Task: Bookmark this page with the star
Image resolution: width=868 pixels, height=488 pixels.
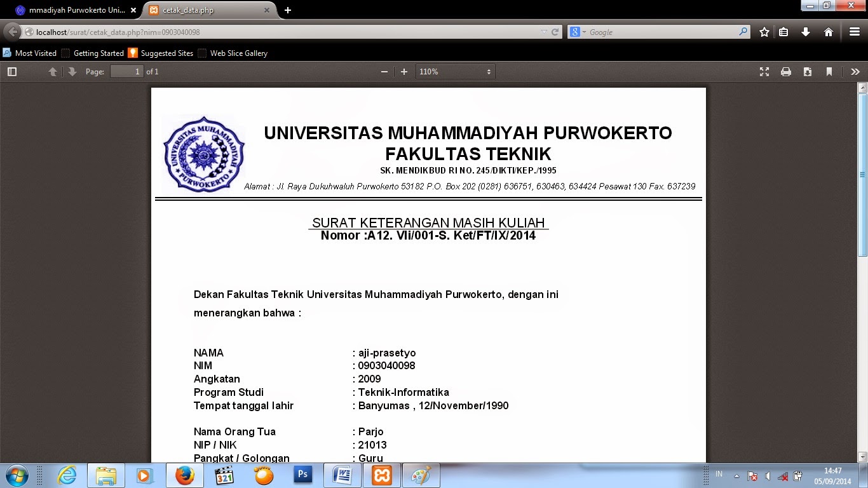Action: [x=764, y=32]
